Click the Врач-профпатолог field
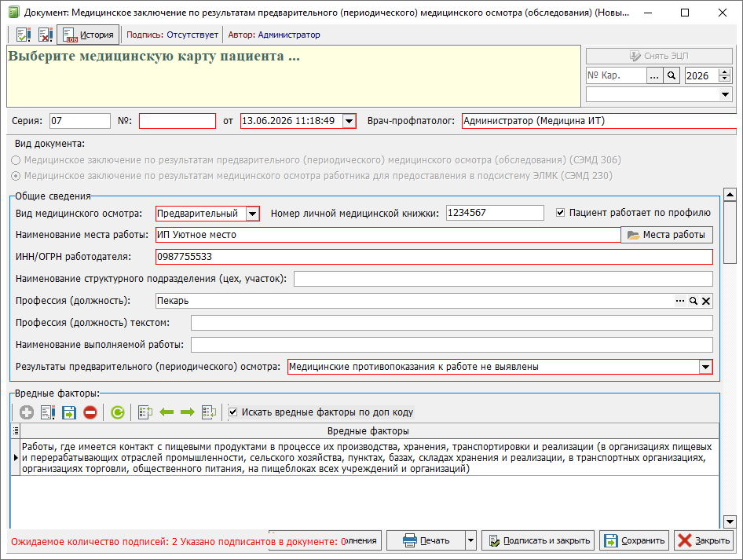 coord(599,121)
